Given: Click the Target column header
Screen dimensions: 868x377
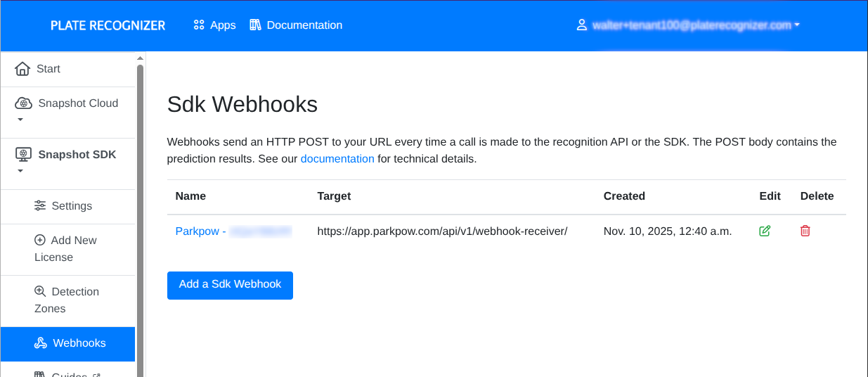Looking at the screenshot, I should (334, 196).
